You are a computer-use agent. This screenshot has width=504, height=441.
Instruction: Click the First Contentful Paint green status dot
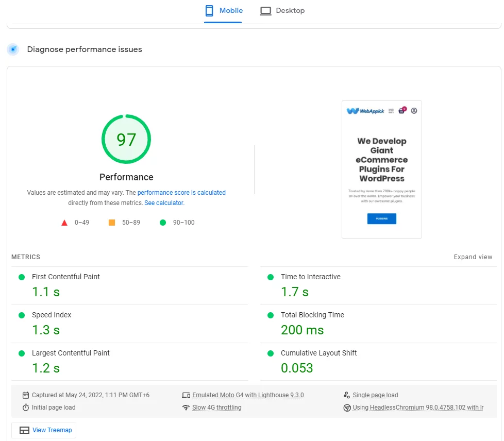click(x=22, y=277)
